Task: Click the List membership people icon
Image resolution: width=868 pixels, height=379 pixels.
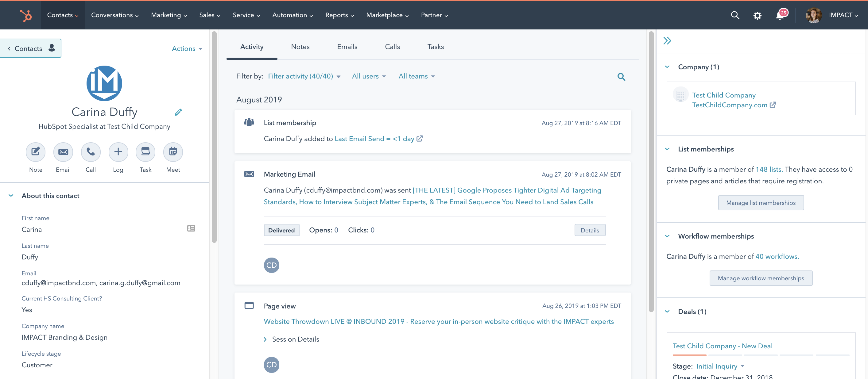Action: 249,122
